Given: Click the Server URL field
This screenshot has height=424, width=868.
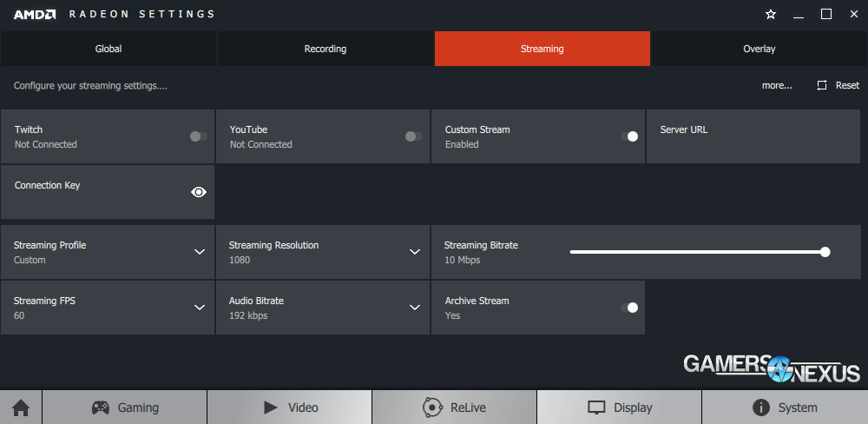Looking at the screenshot, I should point(753,136).
